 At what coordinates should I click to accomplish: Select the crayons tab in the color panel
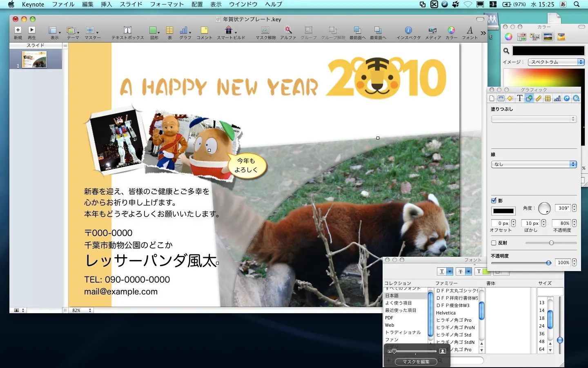pos(561,37)
